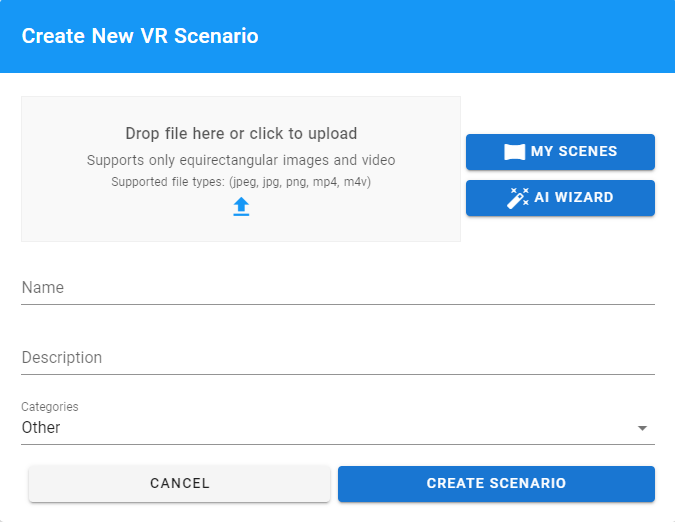The width and height of the screenshot is (675, 522).
Task: Launch the AI Wizard
Action: (x=560, y=198)
